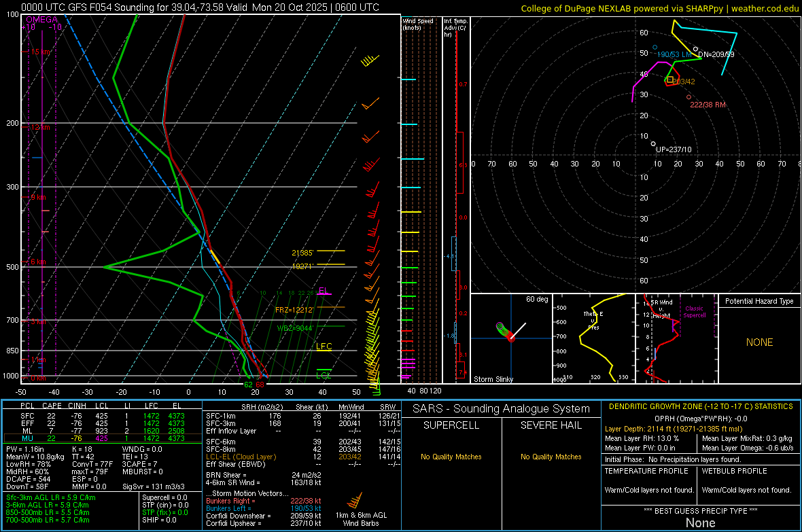Click the Inf. Temp. Adv. panel header

[x=455, y=28]
